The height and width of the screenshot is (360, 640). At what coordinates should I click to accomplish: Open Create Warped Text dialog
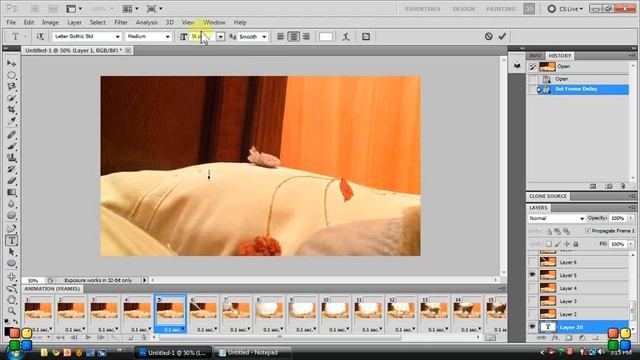tap(346, 37)
